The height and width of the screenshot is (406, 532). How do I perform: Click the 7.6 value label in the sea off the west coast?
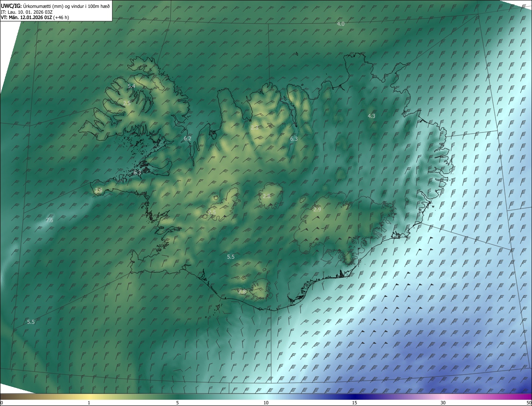click(49, 220)
